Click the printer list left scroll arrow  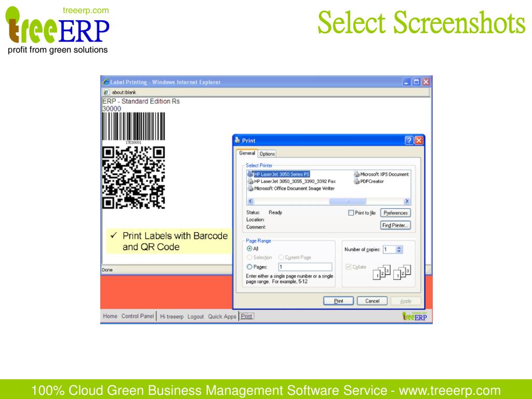pos(250,201)
